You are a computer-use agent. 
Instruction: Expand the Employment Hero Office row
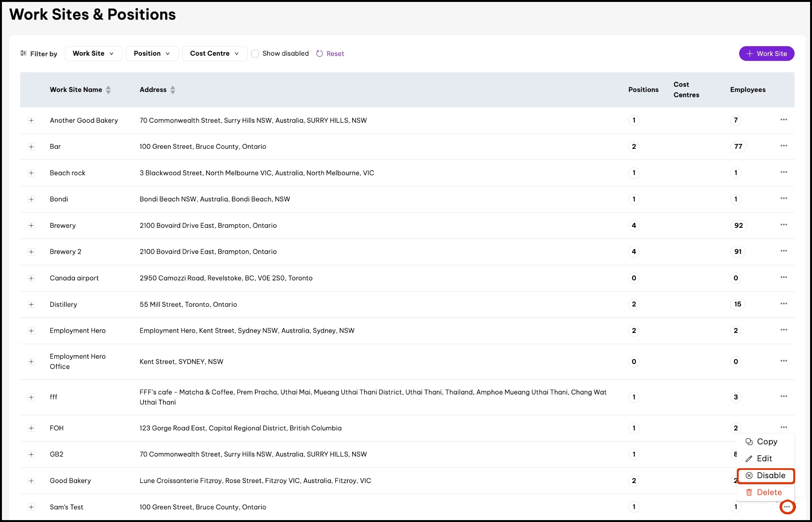[31, 362]
